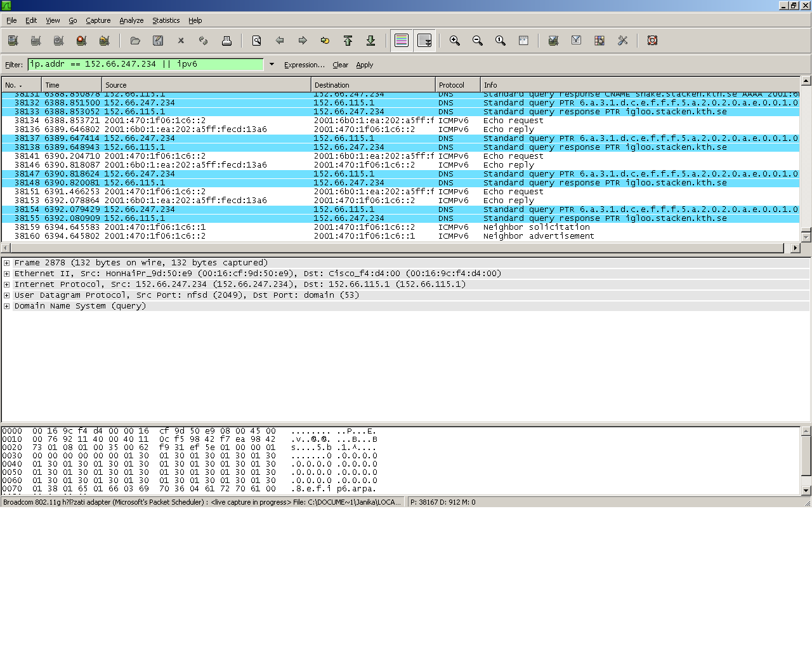The image size is (812, 650).
Task: Open the Find Packet tool
Action: click(x=256, y=41)
